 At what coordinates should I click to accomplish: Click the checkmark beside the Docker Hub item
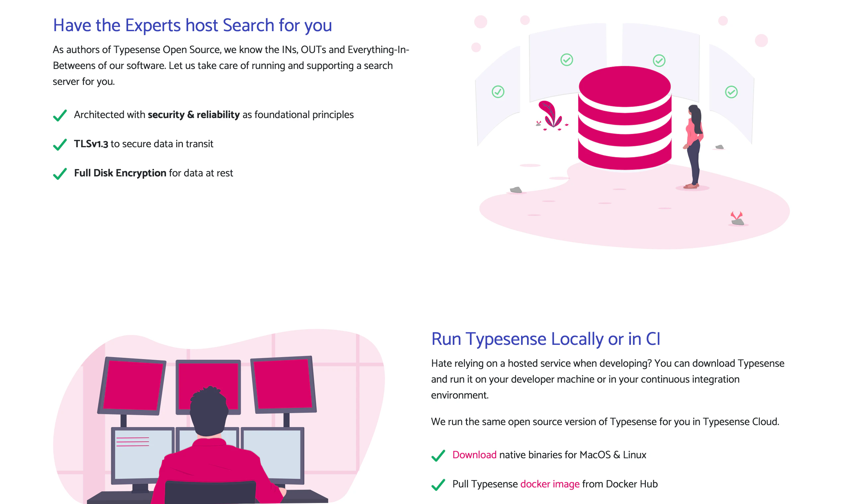(x=438, y=484)
